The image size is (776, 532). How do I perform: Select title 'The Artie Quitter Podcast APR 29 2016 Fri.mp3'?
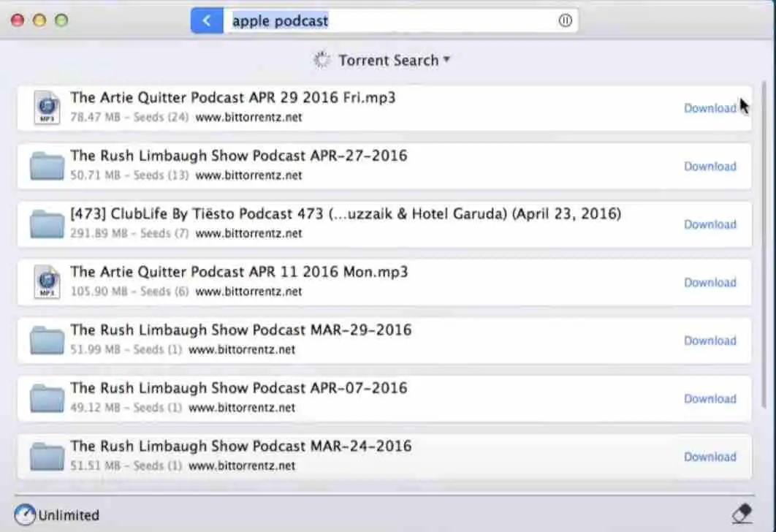(232, 98)
